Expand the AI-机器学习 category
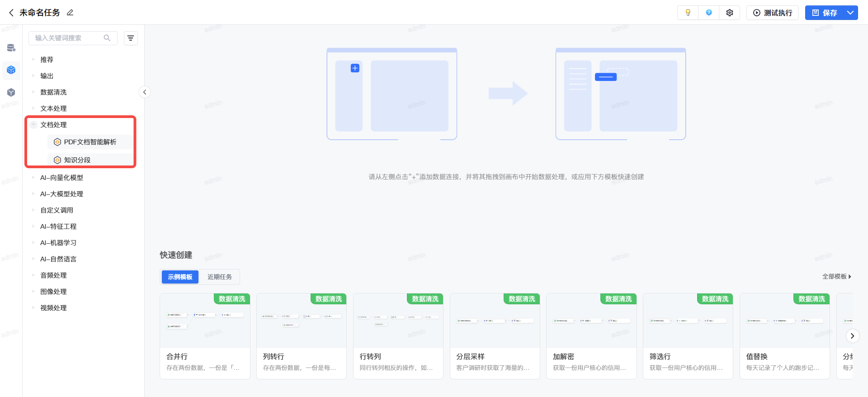The height and width of the screenshot is (397, 868). tap(33, 243)
